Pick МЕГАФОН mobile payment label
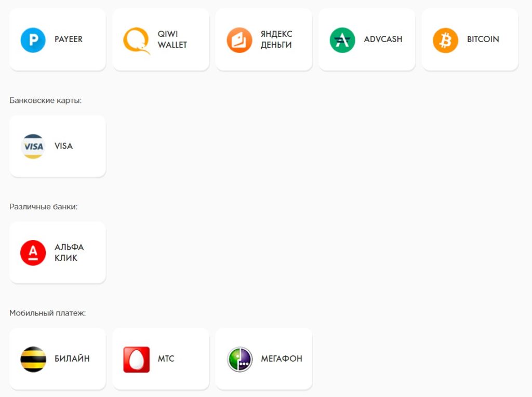Viewport: 532px width, 397px height. [x=282, y=359]
